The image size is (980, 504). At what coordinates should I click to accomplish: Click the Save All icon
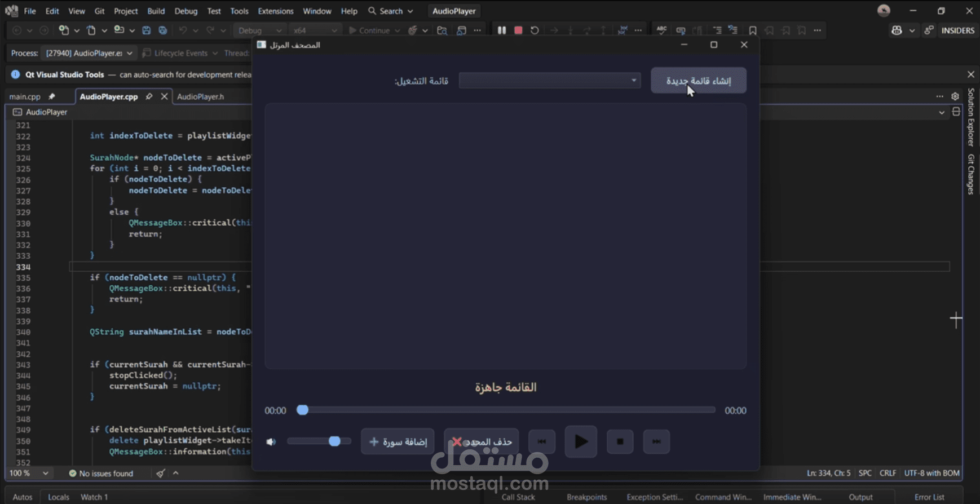click(163, 30)
